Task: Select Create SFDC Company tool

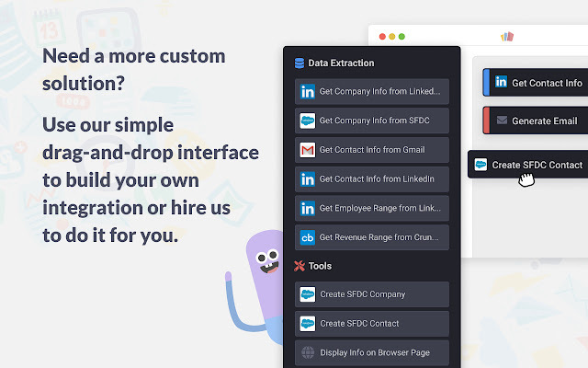Action: (372, 294)
